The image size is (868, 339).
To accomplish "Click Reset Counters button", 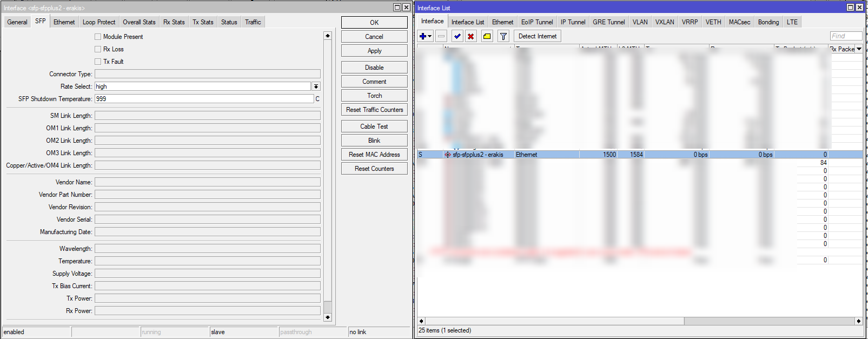I will 374,169.
